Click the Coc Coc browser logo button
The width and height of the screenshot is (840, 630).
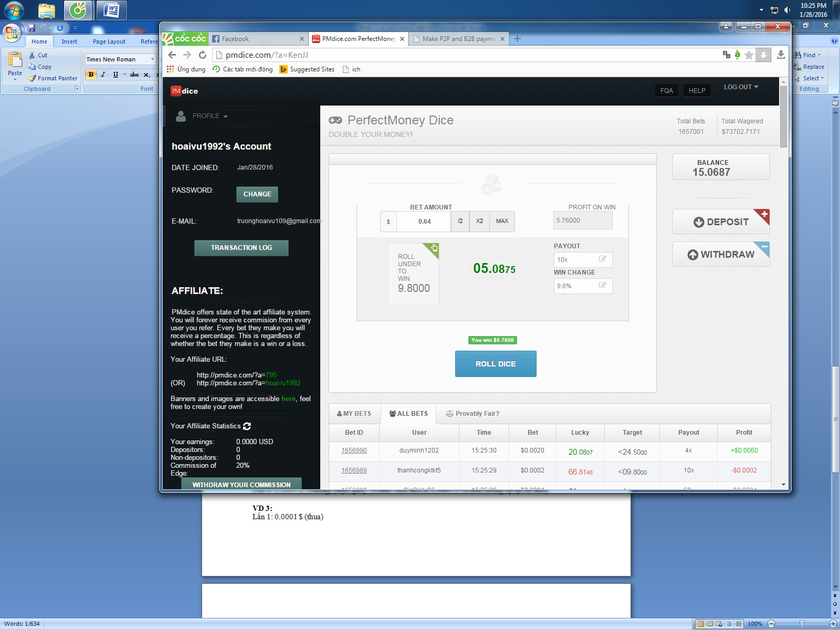(185, 38)
